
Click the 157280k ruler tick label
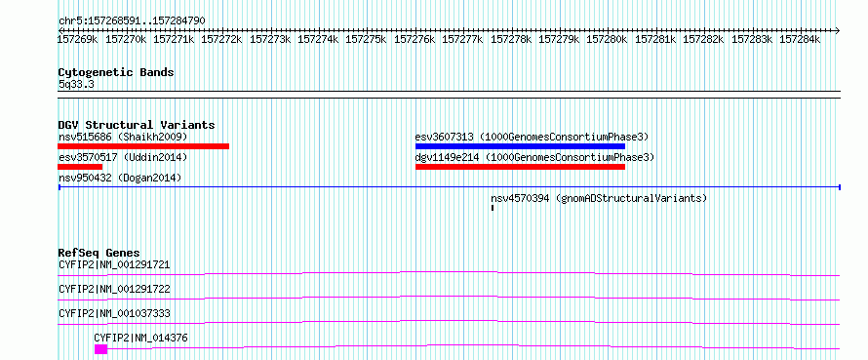coord(608,39)
